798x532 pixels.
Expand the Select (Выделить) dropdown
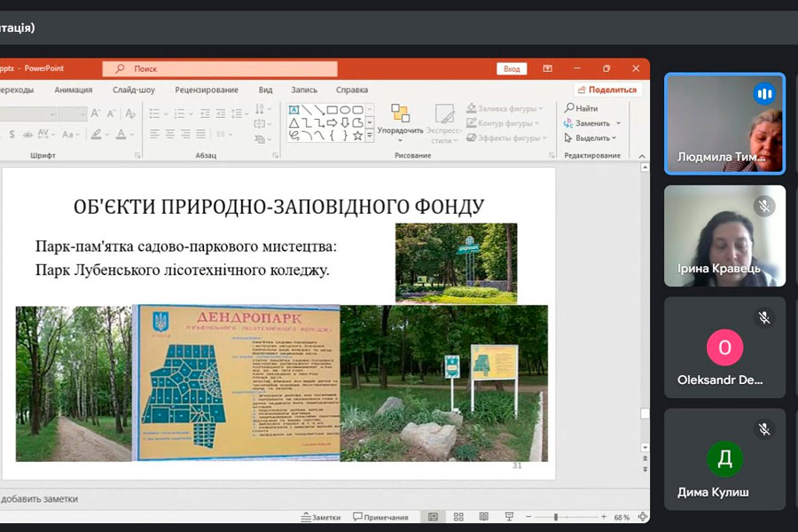pyautogui.click(x=615, y=138)
